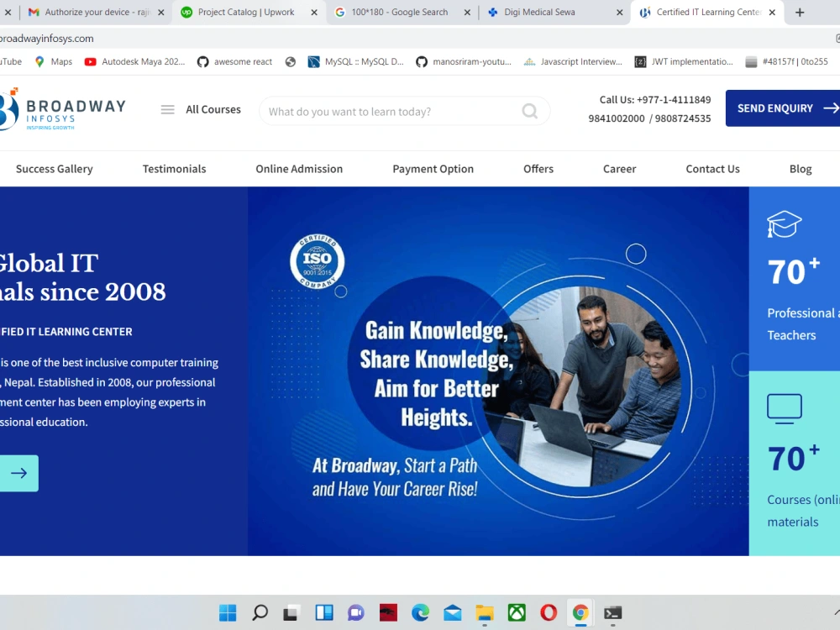
Task: Click the ISO certified badge
Action: click(318, 261)
